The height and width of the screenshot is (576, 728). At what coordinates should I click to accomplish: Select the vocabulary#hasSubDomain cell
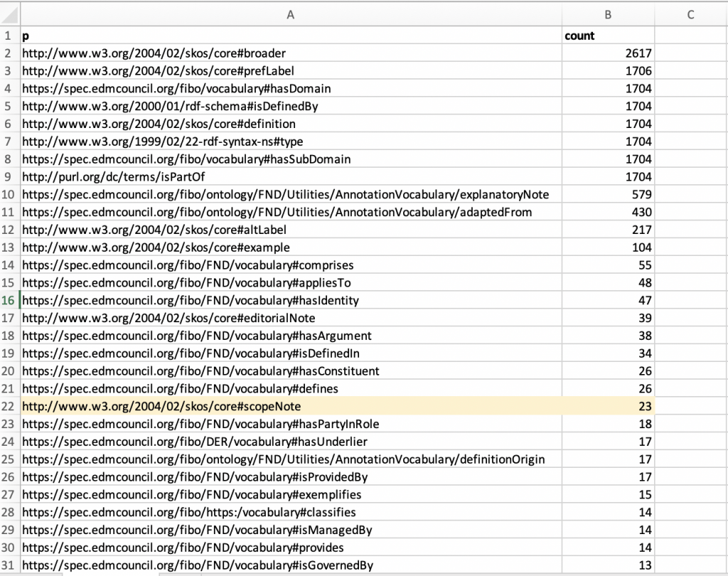[x=291, y=159]
